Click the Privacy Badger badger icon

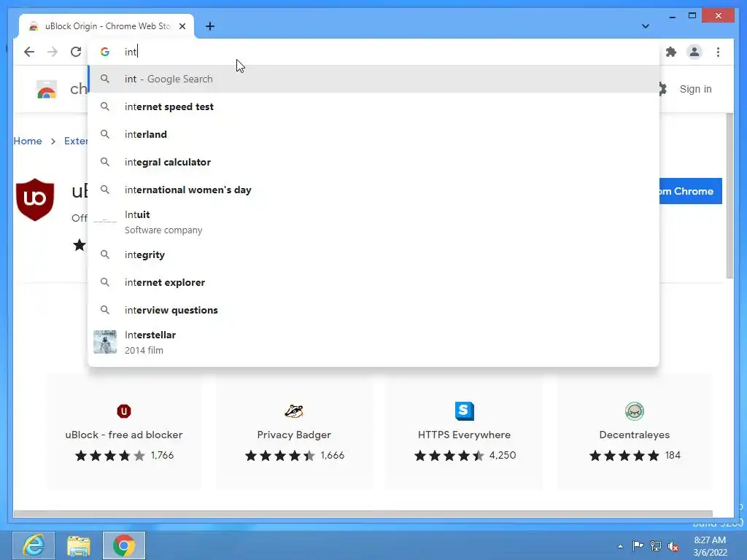click(x=294, y=411)
